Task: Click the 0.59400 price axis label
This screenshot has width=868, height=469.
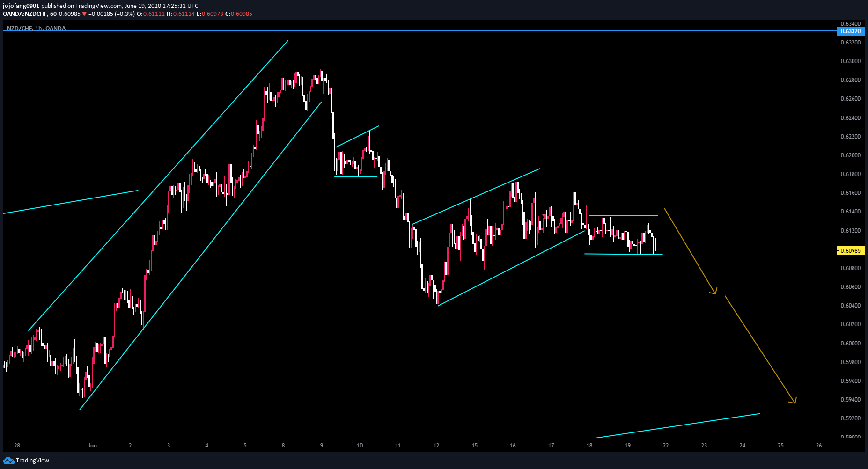Action: pos(850,400)
